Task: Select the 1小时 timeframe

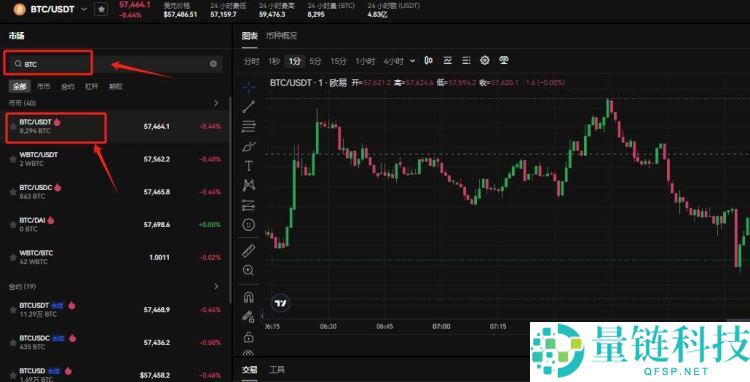Action: [366, 61]
